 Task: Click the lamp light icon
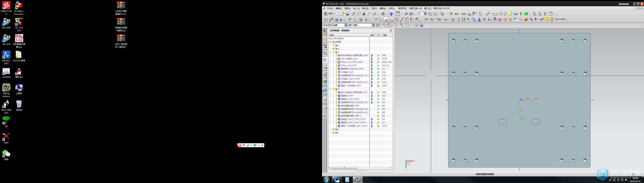coord(516,19)
